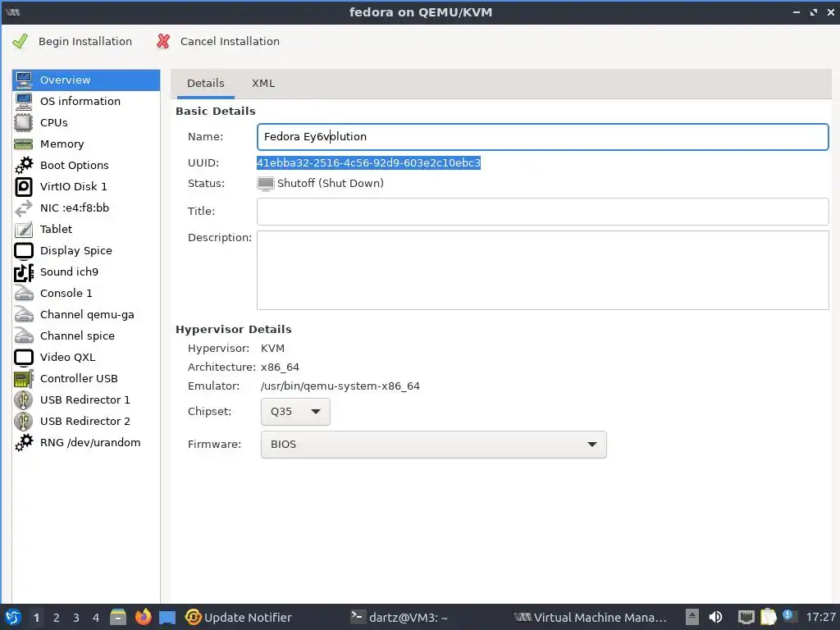Click the tray icon with an up arrow
This screenshot has width=840, height=630.
click(x=692, y=617)
